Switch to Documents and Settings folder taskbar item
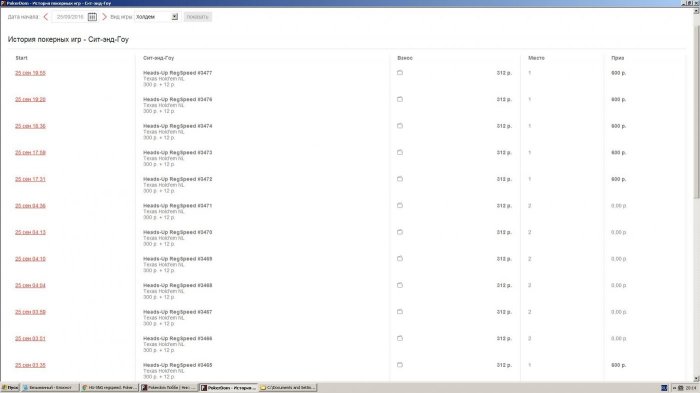Viewport: 700px width, 393px height. point(288,388)
